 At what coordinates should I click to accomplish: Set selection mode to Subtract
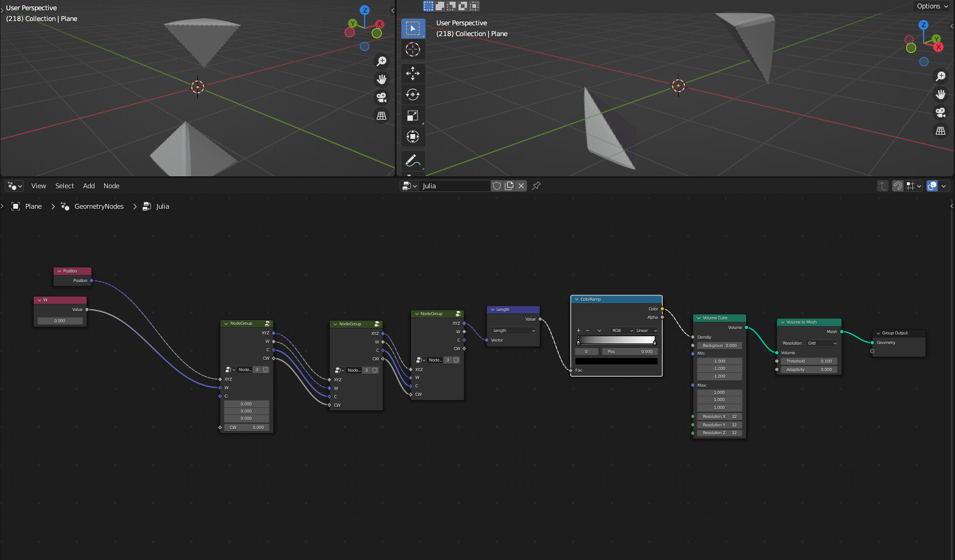click(x=451, y=6)
